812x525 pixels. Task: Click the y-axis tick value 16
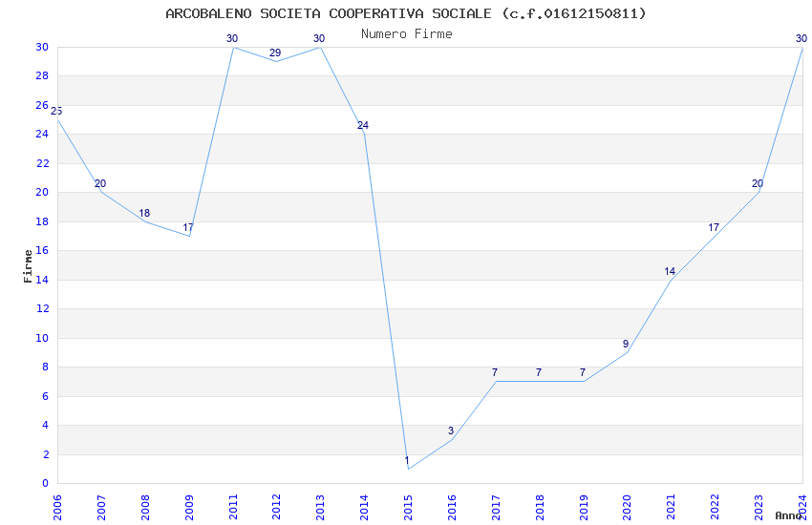click(x=42, y=250)
